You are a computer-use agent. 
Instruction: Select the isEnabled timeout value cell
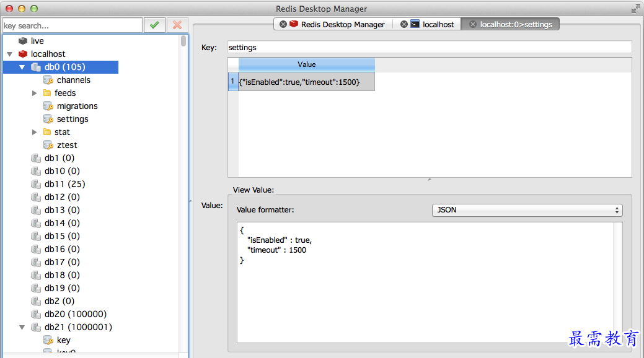coord(306,82)
